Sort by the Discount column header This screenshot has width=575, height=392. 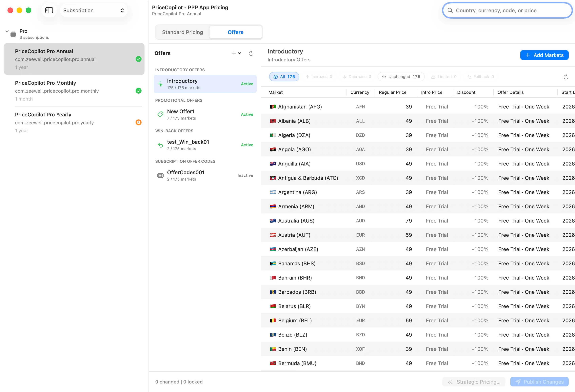tap(466, 92)
